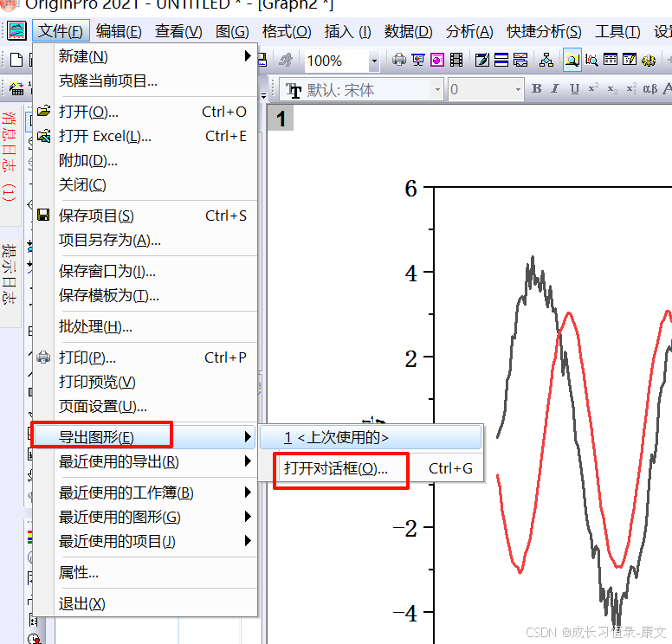The width and height of the screenshot is (672, 644).
Task: Open the 图(G) menu
Action: point(232,31)
